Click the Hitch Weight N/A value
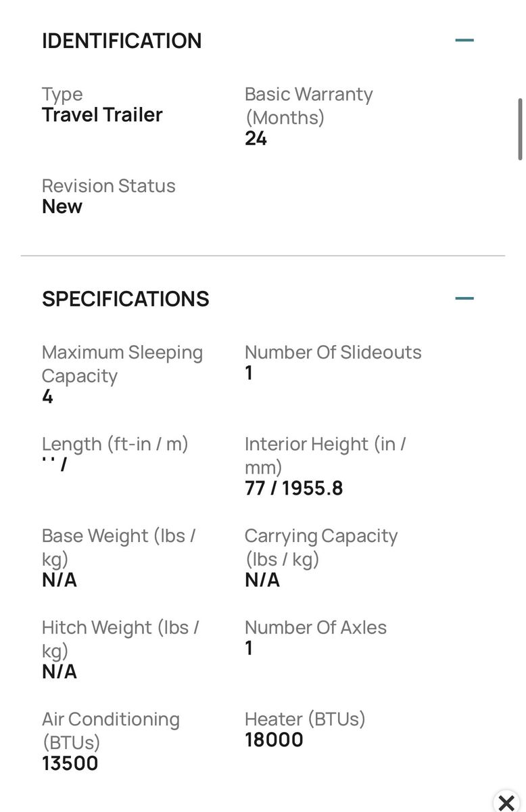The image size is (526, 812). click(59, 672)
